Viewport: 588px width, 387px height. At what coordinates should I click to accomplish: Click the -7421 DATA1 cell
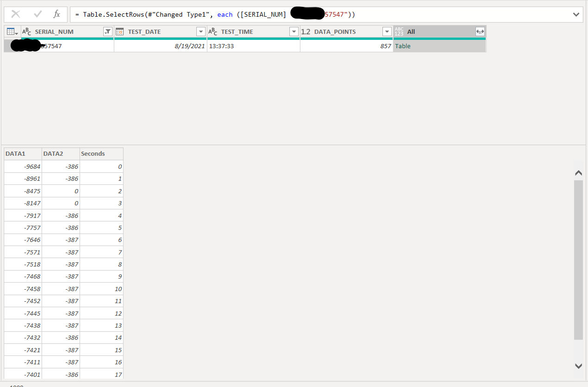(23, 350)
